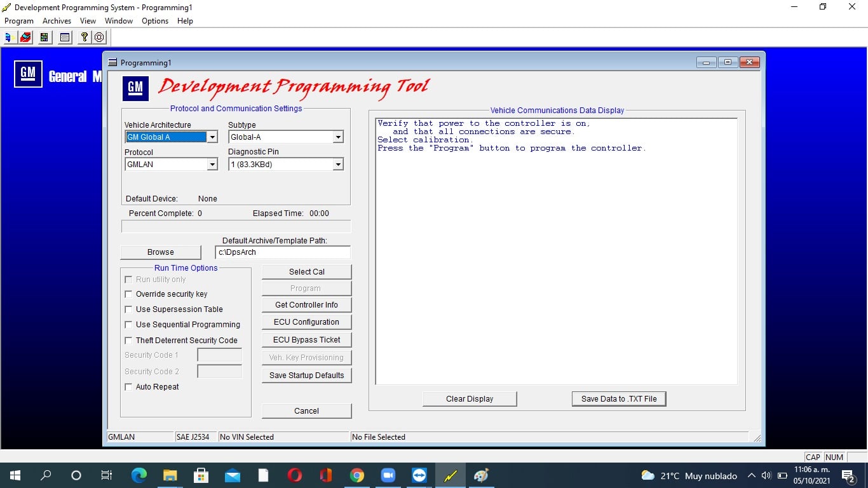Click Save Data to .TXT File
This screenshot has width=868, height=488.
619,399
